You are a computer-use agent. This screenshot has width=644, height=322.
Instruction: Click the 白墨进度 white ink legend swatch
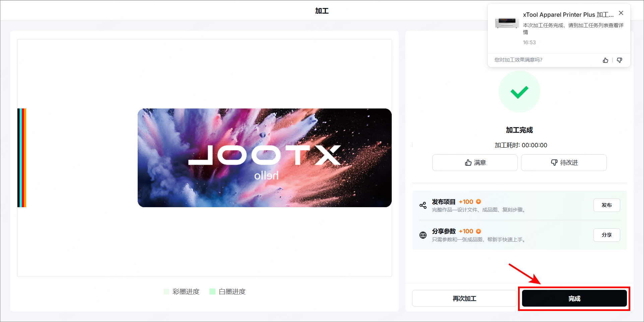(212, 292)
